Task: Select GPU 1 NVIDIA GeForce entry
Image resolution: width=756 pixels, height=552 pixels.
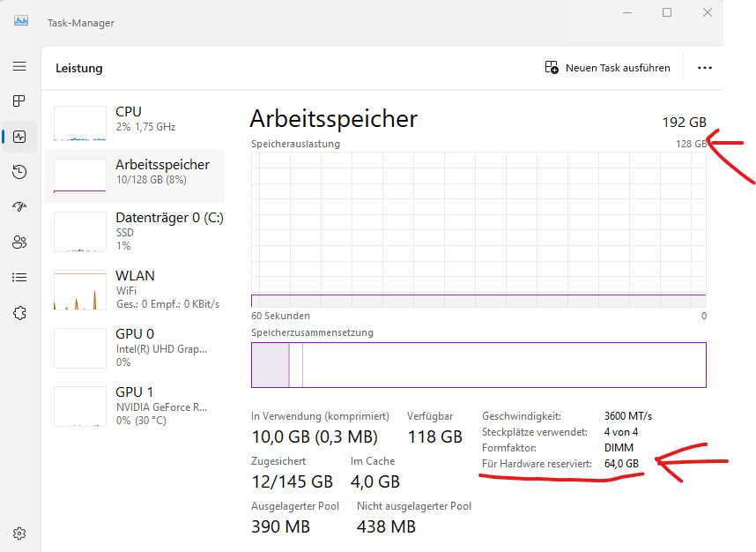Action: point(135,405)
